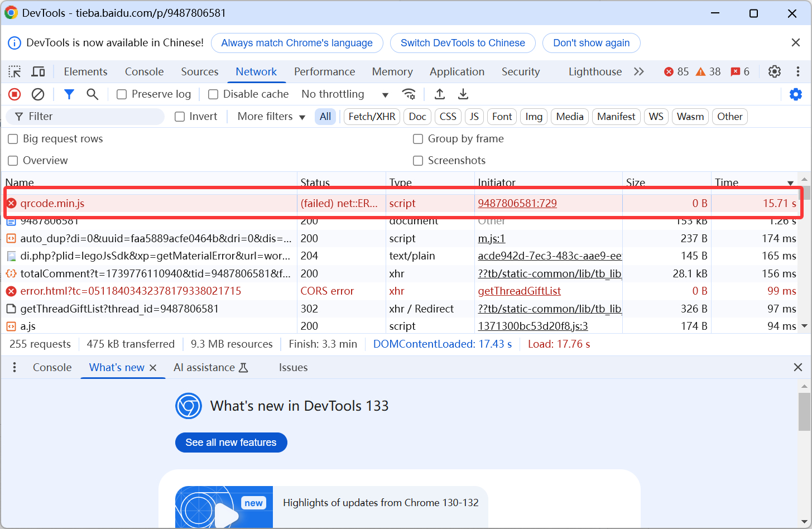The width and height of the screenshot is (812, 529).
Task: Open the Issues drawer tab
Action: pyautogui.click(x=293, y=367)
